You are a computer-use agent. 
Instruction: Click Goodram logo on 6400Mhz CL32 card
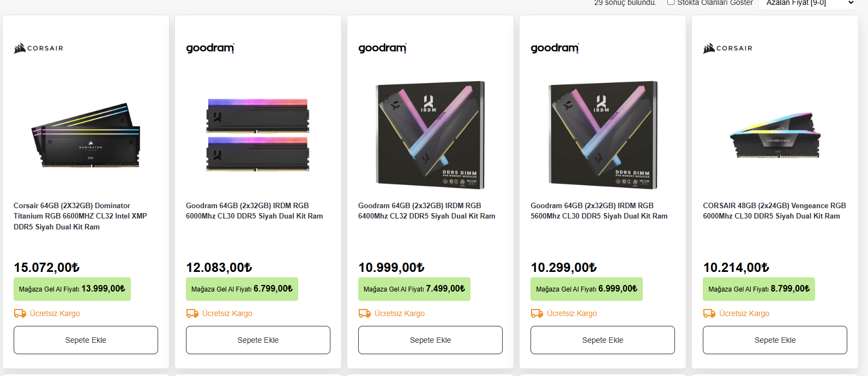382,48
